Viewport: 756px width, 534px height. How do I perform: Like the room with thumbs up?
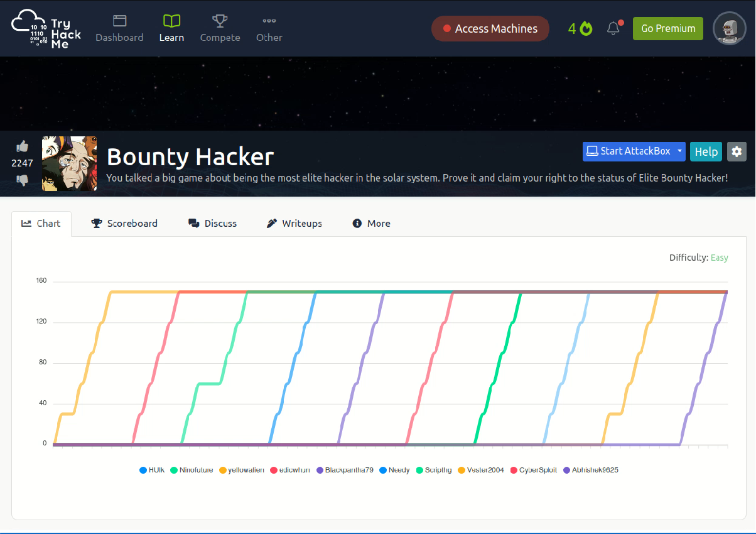[x=23, y=146]
